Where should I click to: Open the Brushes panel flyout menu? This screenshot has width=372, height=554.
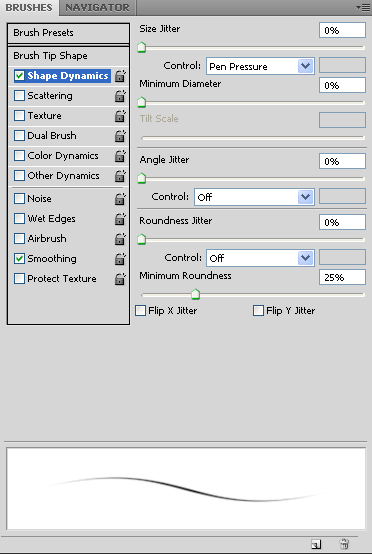[x=363, y=7]
